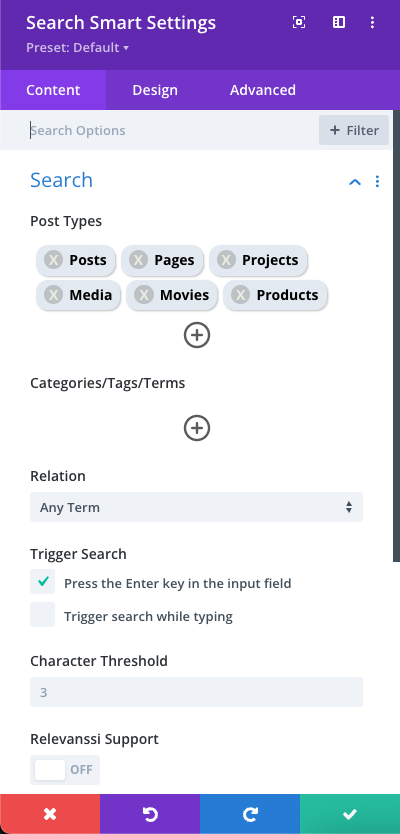Click the redo arrow in bottom bar

click(250, 814)
